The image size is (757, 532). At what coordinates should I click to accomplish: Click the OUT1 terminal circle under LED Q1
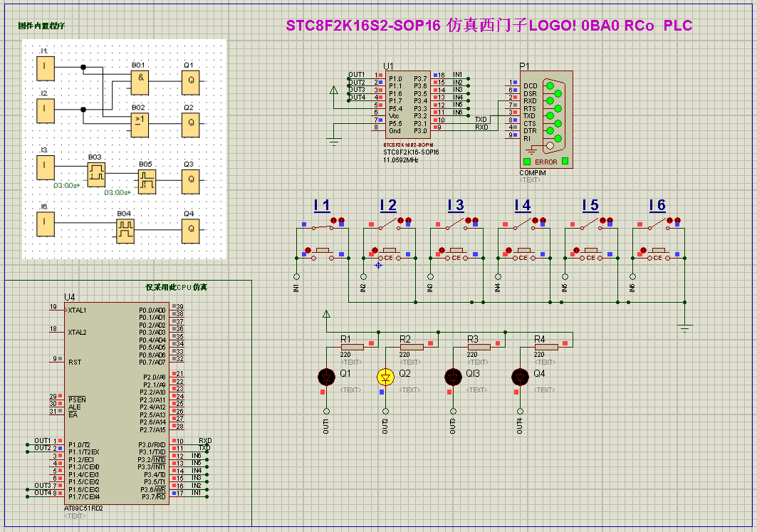326,412
